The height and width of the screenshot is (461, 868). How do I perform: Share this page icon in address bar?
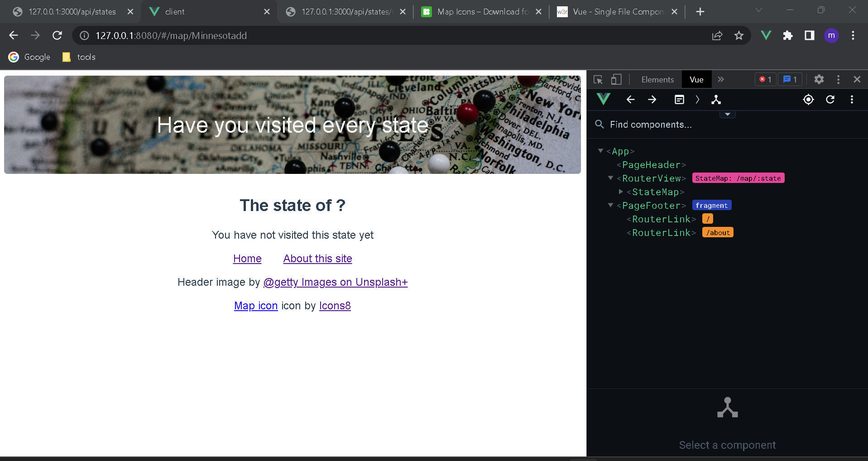click(717, 35)
